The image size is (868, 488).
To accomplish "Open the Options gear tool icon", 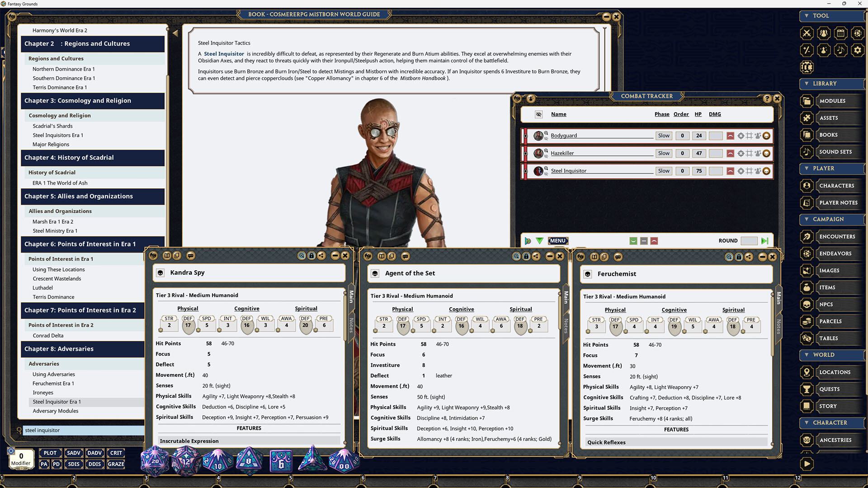I will coord(857,50).
